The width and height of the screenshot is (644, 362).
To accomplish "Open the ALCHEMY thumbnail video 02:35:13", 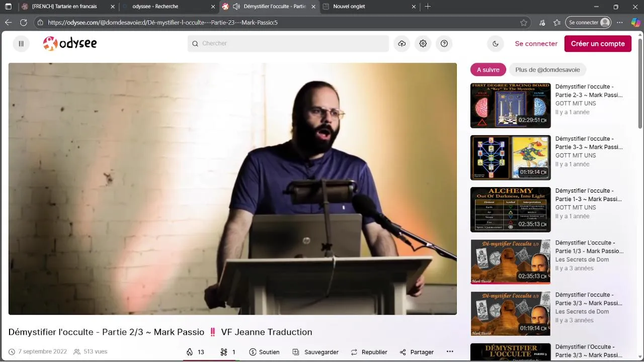I will click(x=510, y=210).
